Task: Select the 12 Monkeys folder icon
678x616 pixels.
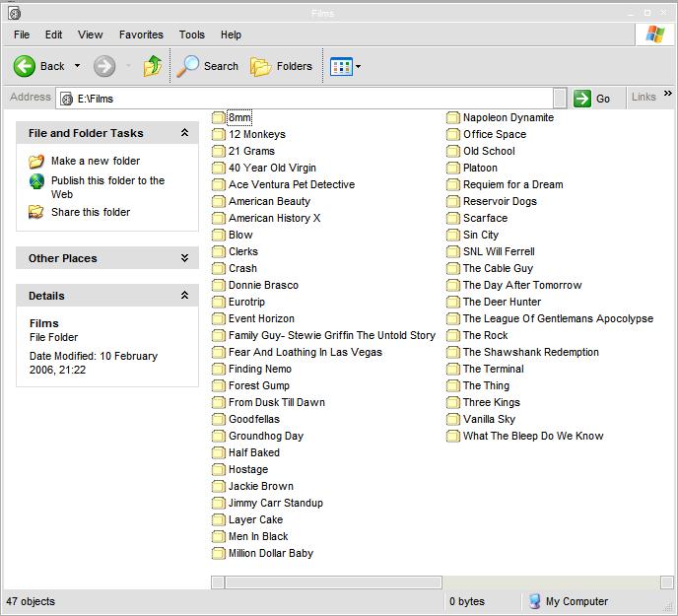Action: 219,134
